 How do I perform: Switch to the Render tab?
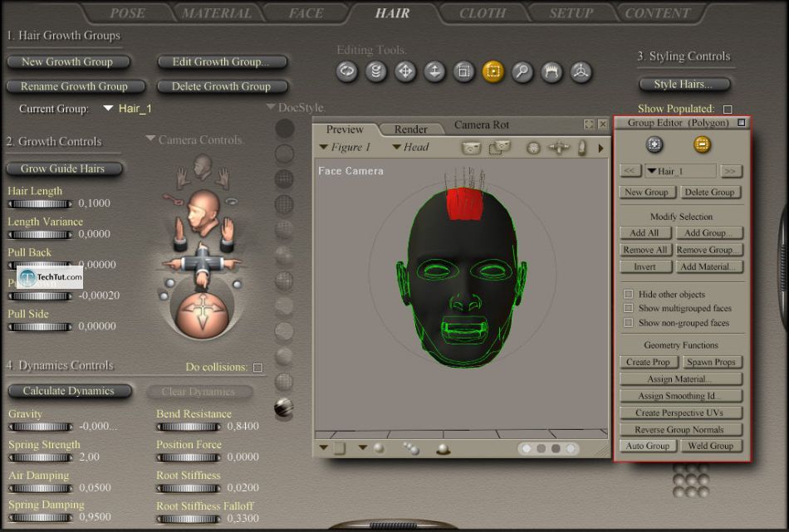click(410, 129)
